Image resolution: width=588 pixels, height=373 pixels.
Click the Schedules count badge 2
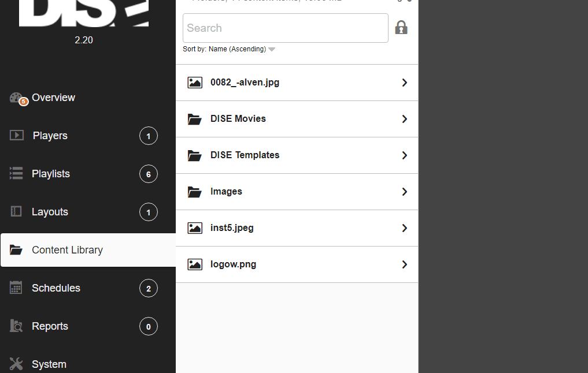pos(149,288)
